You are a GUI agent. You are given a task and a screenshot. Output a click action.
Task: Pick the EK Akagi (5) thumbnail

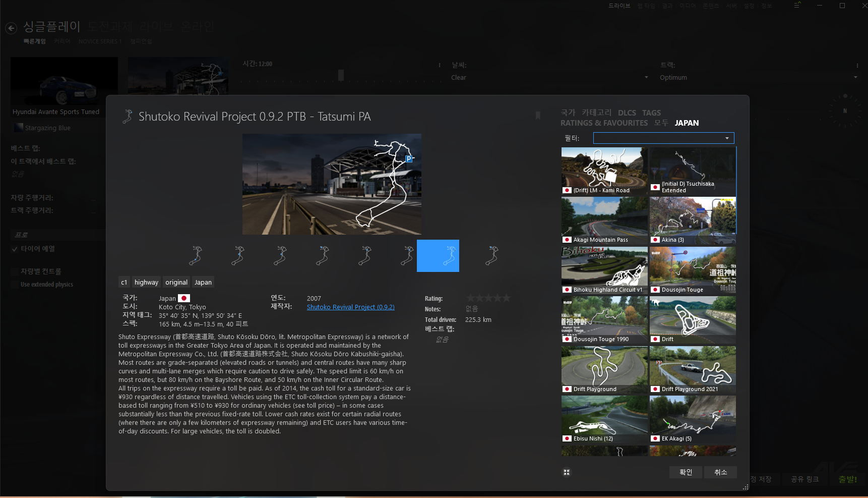(693, 419)
